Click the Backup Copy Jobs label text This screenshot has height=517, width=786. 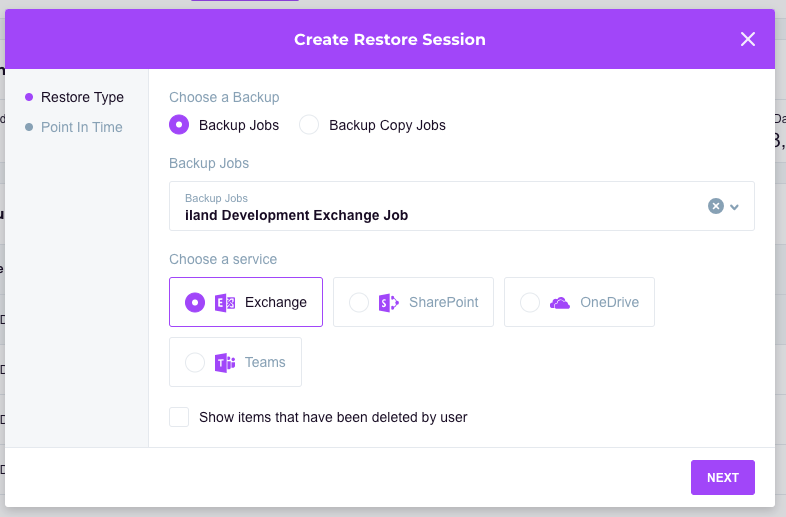click(x=387, y=125)
